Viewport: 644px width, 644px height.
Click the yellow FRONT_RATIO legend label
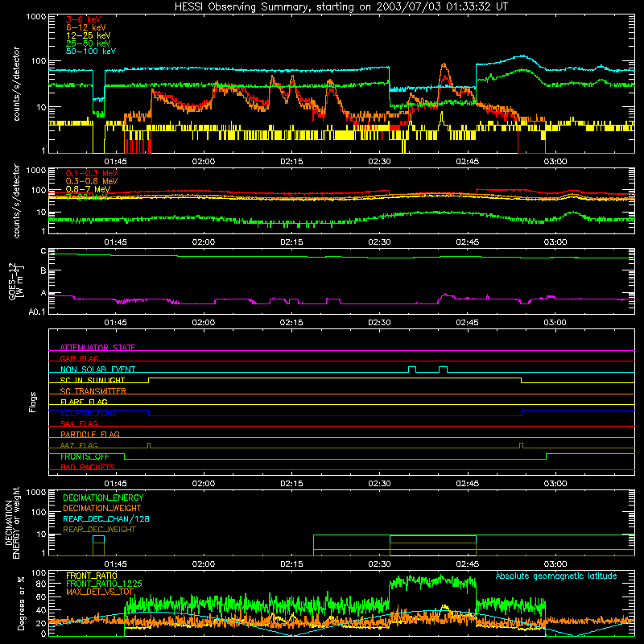[92, 576]
